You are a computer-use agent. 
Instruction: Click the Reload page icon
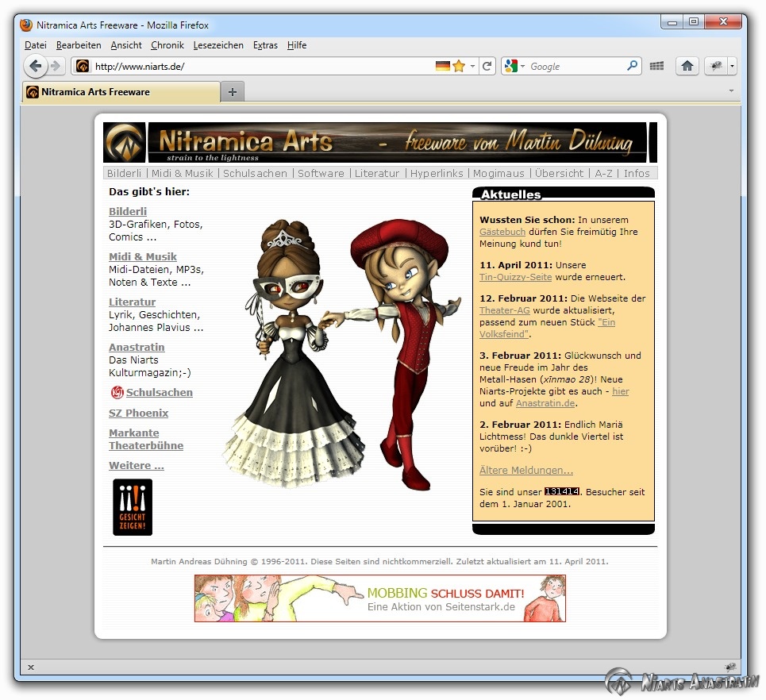pyautogui.click(x=487, y=67)
